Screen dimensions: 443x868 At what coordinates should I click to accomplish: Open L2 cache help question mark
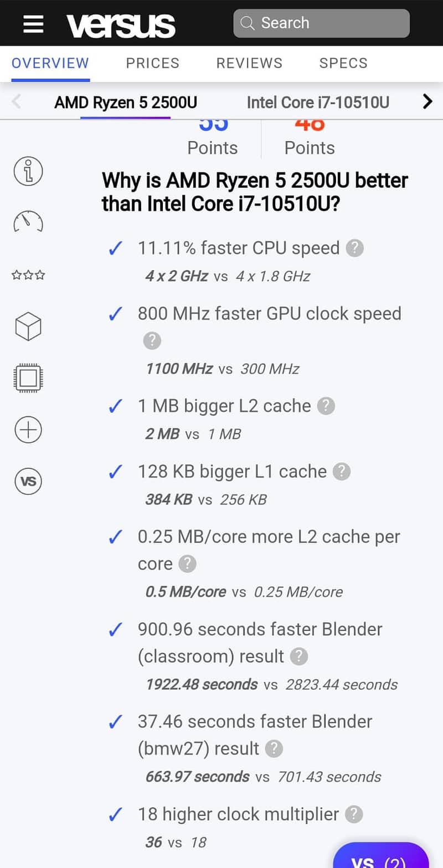point(326,406)
